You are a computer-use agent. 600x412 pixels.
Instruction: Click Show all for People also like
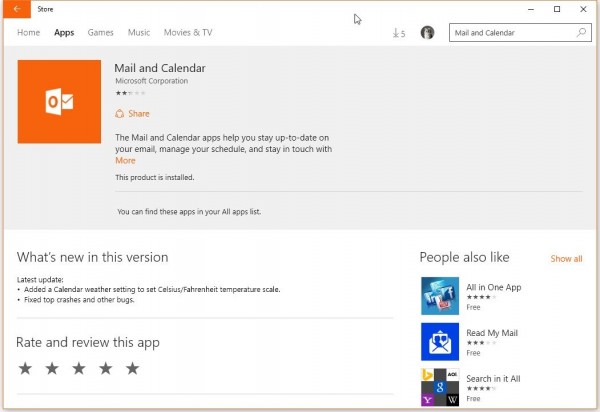[x=566, y=259]
